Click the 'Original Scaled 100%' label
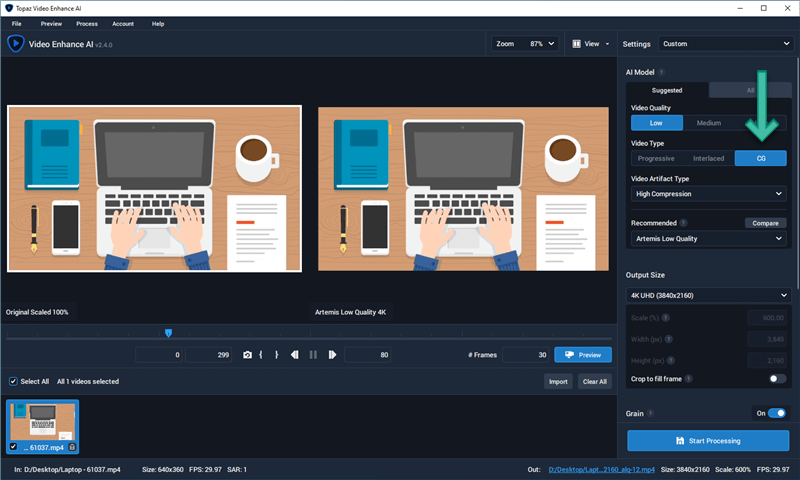 pyautogui.click(x=37, y=312)
